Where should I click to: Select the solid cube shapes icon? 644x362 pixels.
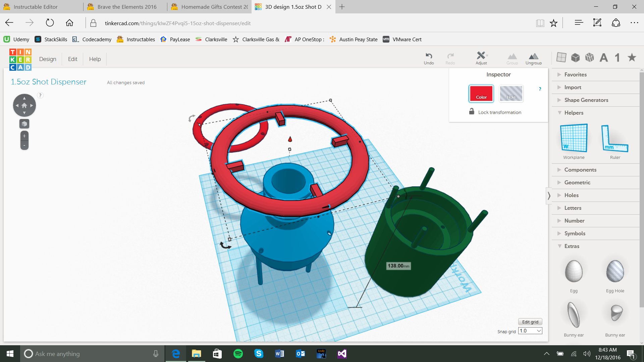click(x=576, y=58)
